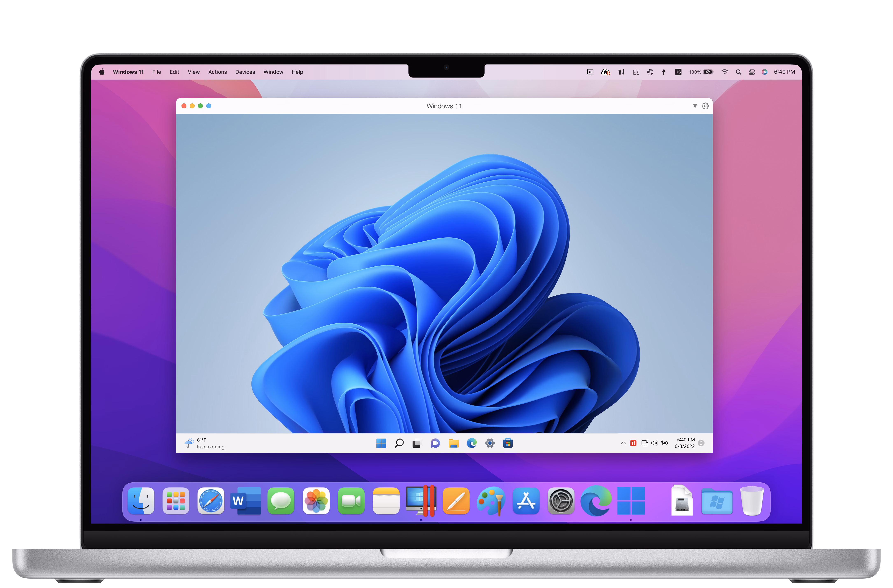Open Windows Settings gear in taskbar
The height and width of the screenshot is (588, 893).
[490, 443]
